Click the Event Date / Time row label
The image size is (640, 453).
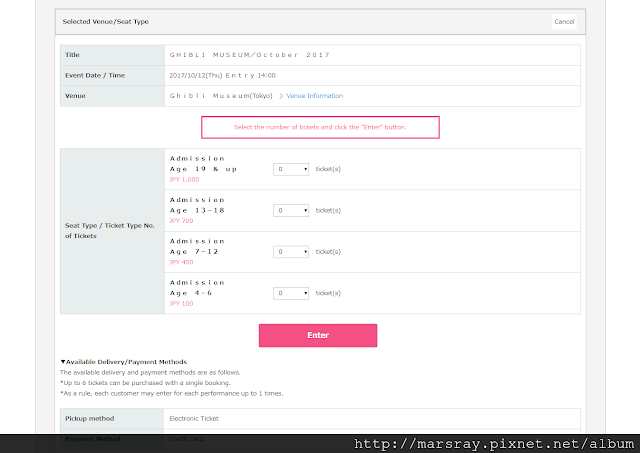coord(95,76)
